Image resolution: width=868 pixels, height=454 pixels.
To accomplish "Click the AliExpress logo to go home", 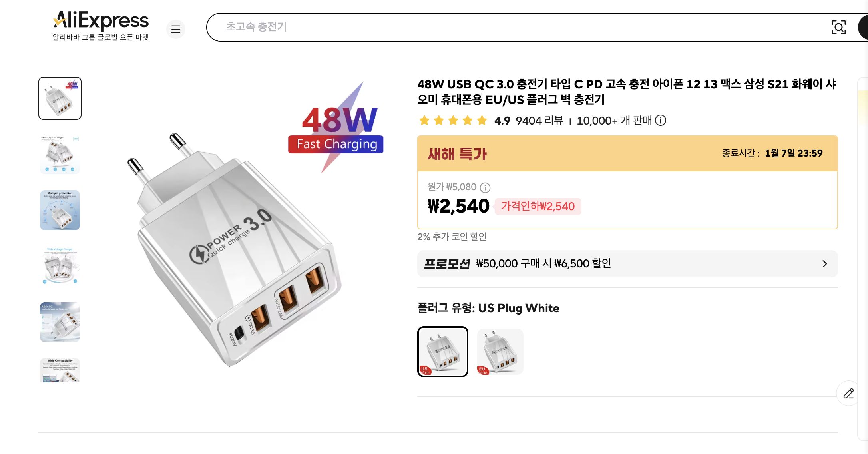I will tap(100, 21).
